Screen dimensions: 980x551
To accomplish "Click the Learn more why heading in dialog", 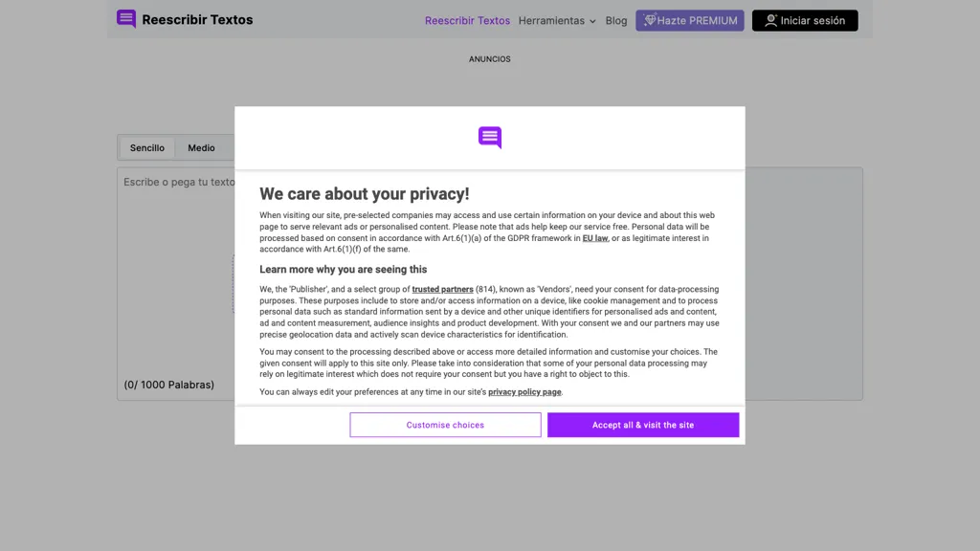I will [344, 269].
